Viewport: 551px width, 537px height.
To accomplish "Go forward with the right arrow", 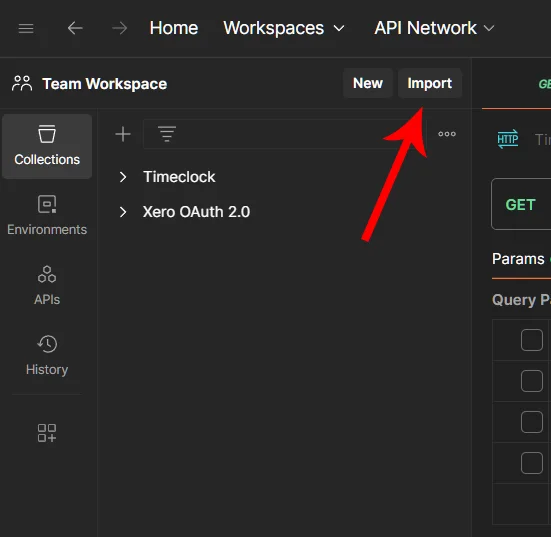I will click(x=119, y=28).
